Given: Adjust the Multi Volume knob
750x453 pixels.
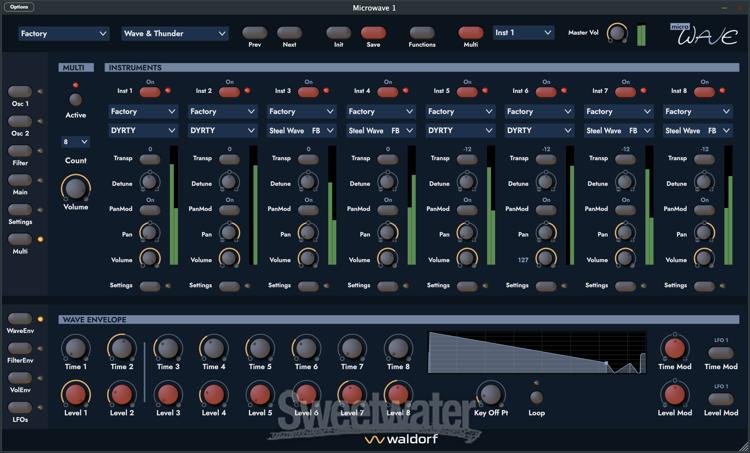Looking at the screenshot, I should [76, 188].
